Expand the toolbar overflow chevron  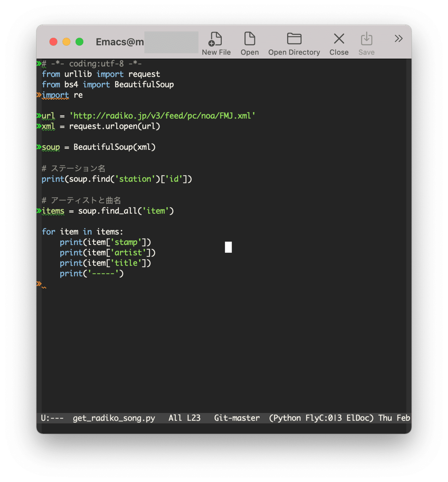[x=398, y=39]
